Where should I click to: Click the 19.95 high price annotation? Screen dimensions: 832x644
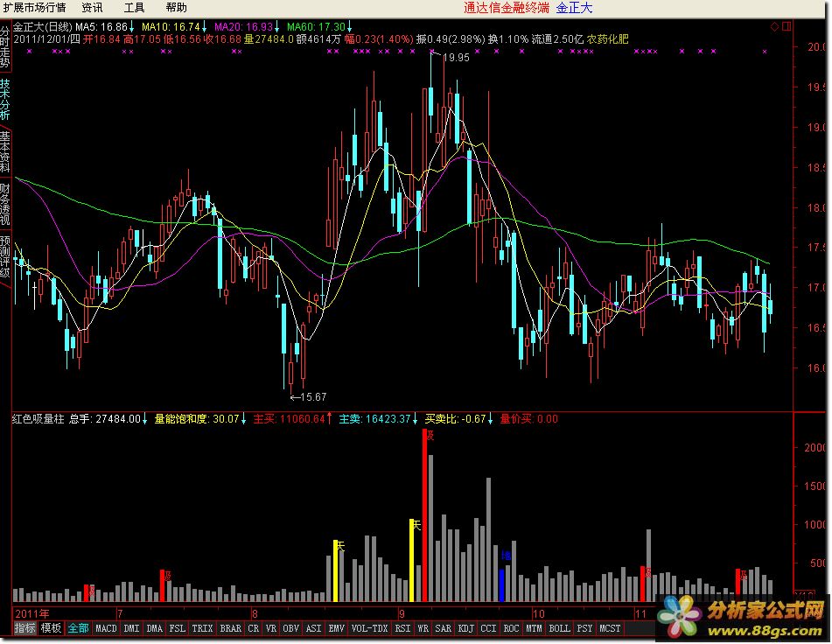pyautogui.click(x=456, y=57)
